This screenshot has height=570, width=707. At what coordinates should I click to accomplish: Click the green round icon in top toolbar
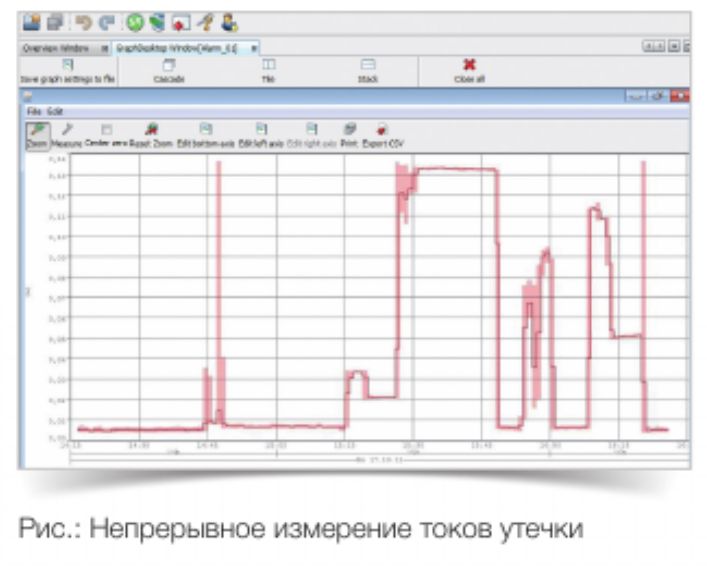(x=134, y=21)
